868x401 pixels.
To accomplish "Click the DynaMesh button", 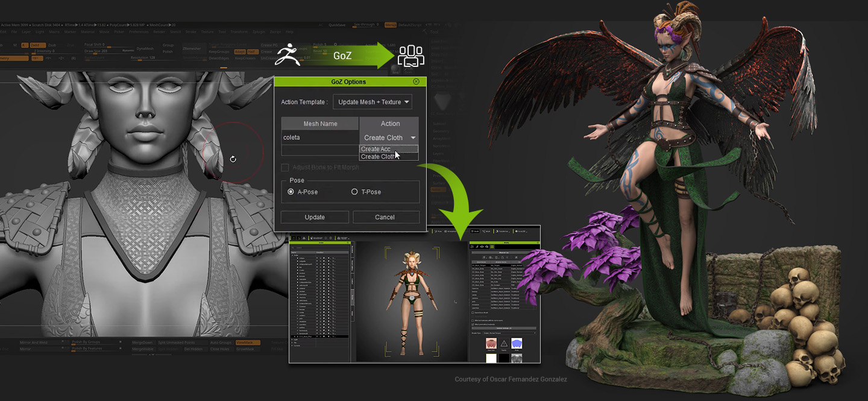I will [145, 48].
